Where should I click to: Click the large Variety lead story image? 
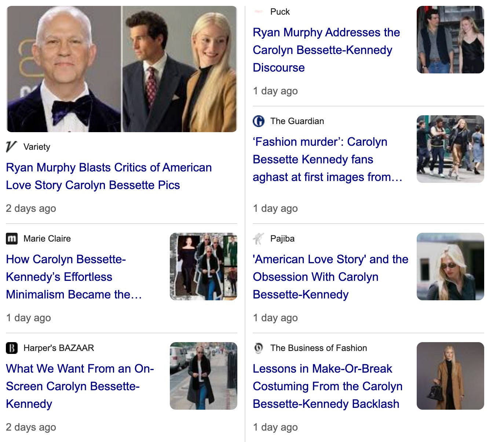122,69
